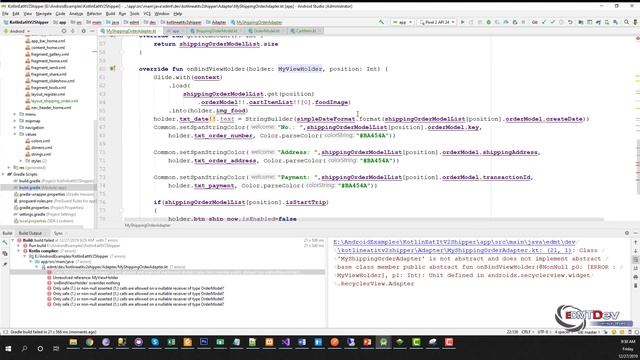This screenshot has width=640, height=360.
Task: Collapse the Gradle Scripts node
Action: pyautogui.click(x=4, y=174)
